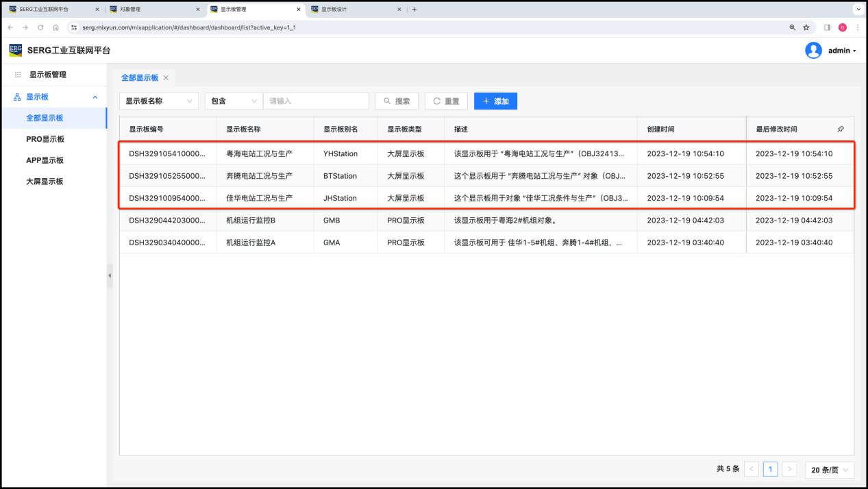Click the blue 添加 button
The height and width of the screenshot is (489, 868).
(495, 101)
